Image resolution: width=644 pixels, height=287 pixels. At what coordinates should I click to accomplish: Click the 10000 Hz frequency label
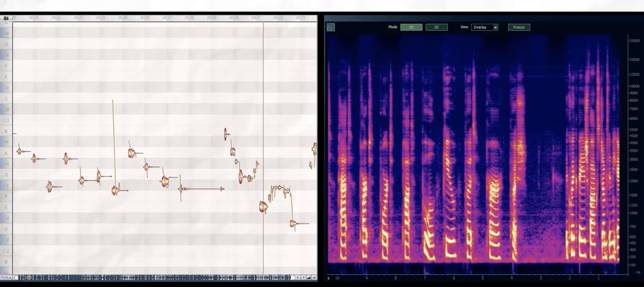coord(634,86)
